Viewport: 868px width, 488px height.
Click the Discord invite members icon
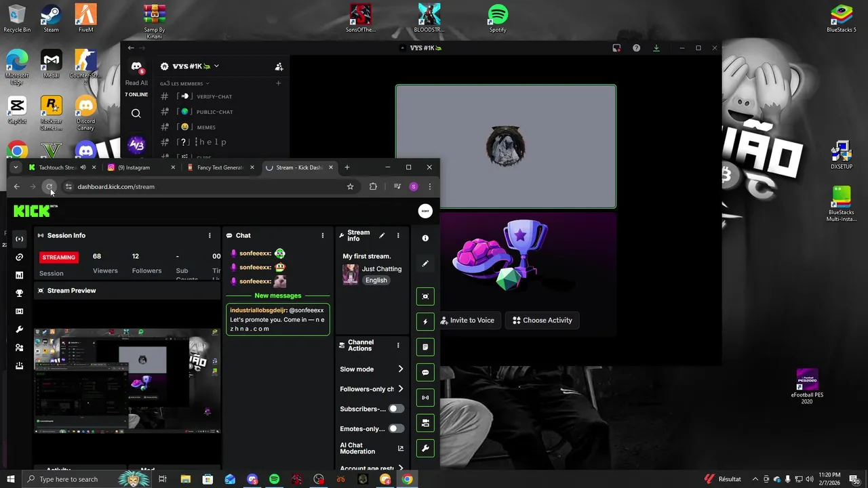279,66
